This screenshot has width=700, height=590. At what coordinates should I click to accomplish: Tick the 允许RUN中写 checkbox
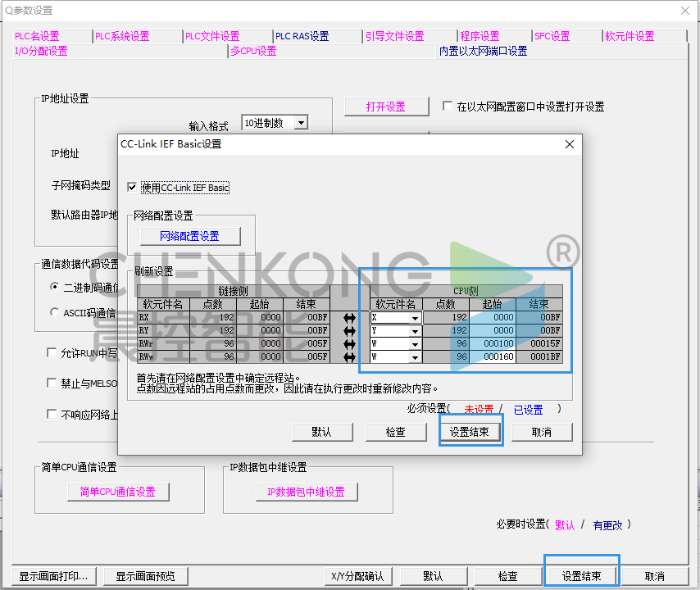tap(52, 352)
